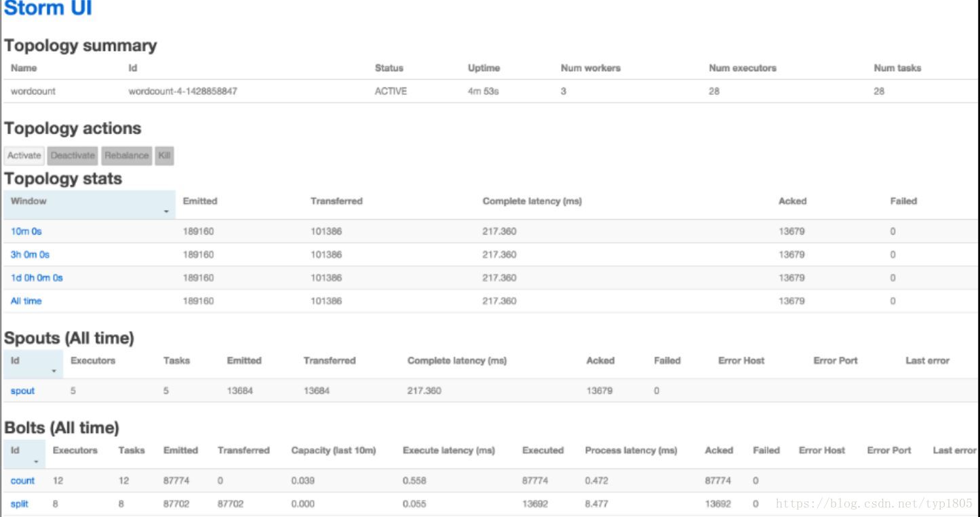
Task: Open the Storm UI title link
Action: (x=48, y=9)
